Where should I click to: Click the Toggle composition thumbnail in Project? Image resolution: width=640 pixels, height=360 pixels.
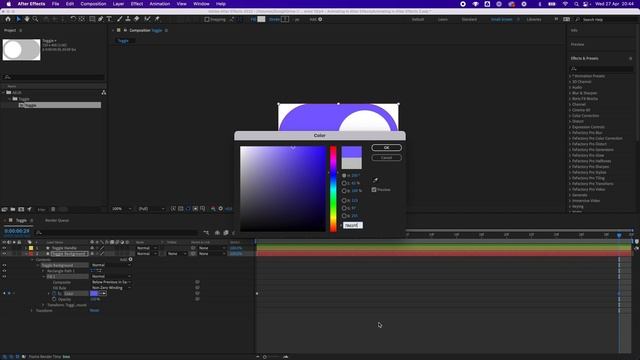point(21,50)
